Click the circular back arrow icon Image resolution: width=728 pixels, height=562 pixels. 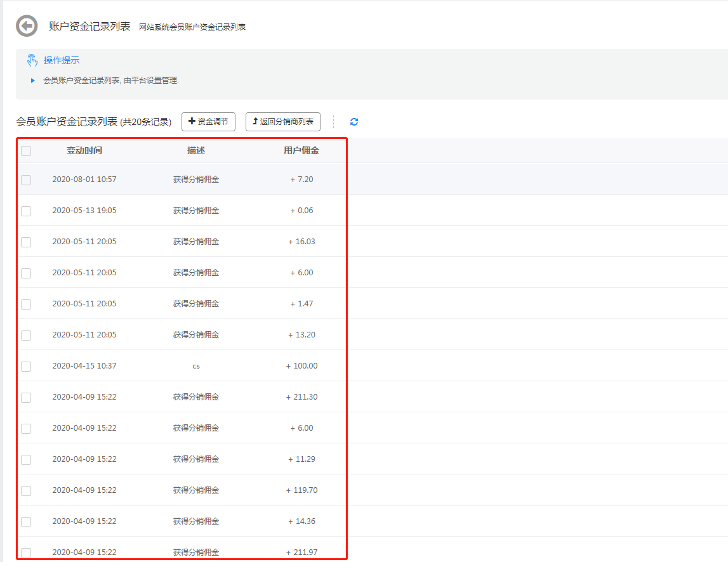26,26
